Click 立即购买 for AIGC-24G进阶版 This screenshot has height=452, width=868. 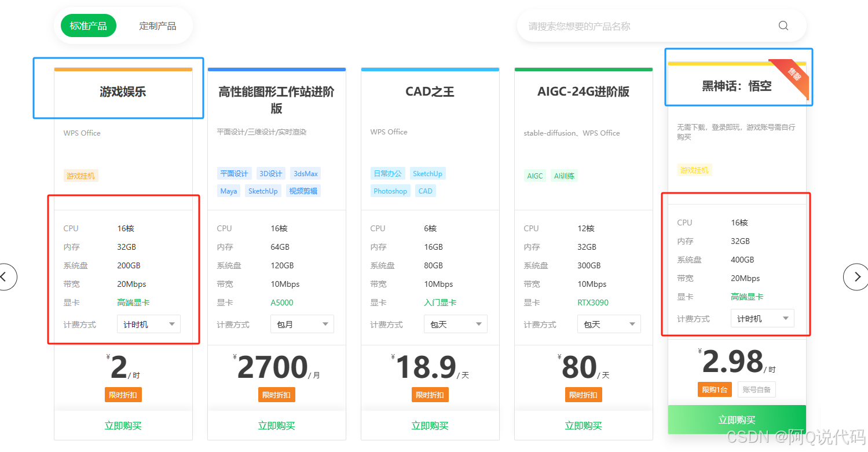[583, 426]
